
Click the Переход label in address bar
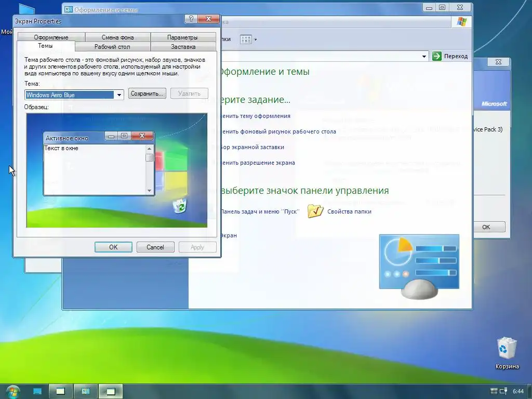point(456,56)
